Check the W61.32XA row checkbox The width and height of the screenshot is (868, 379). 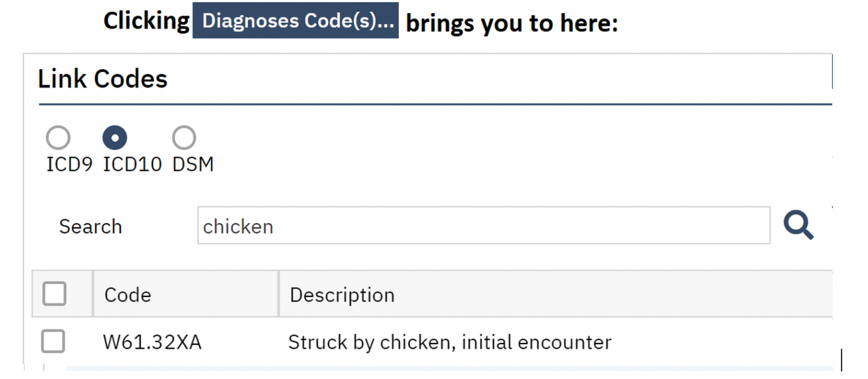point(53,342)
